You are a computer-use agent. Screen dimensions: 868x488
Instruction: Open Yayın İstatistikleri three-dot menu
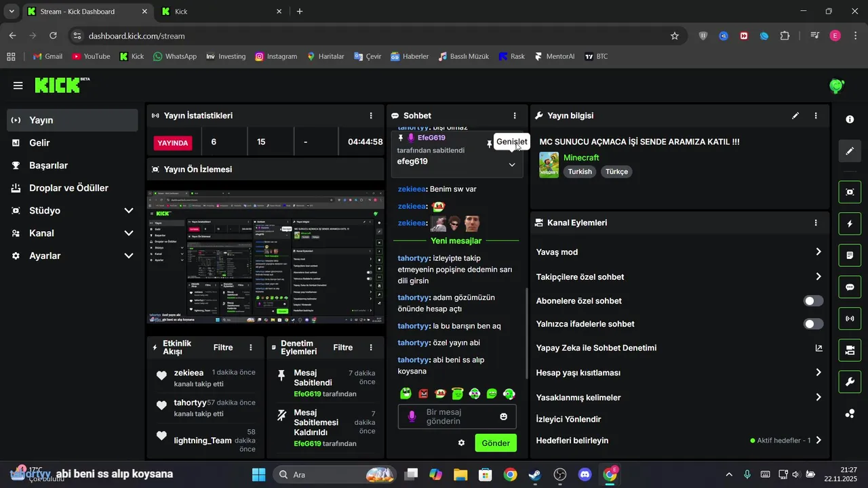pyautogui.click(x=371, y=116)
